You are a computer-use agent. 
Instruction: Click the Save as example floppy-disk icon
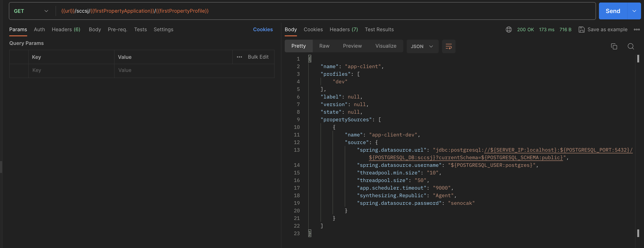click(x=581, y=30)
